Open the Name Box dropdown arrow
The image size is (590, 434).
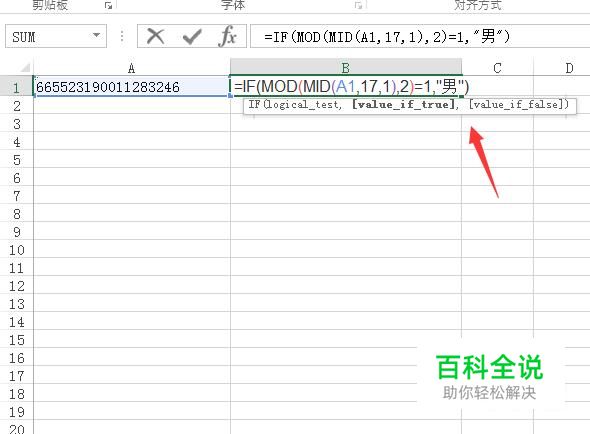(97, 35)
